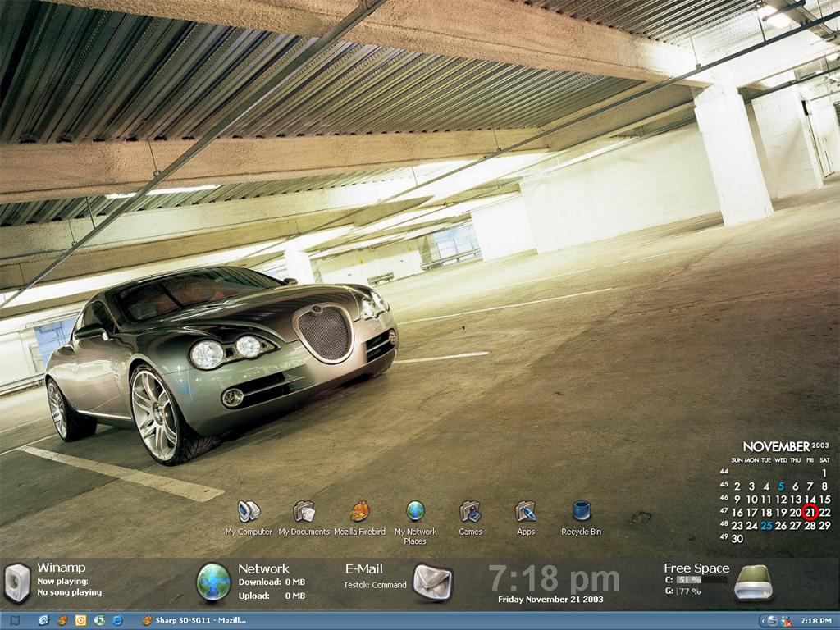The height and width of the screenshot is (630, 840).
Task: Open the Recycle Bin
Action: click(582, 511)
